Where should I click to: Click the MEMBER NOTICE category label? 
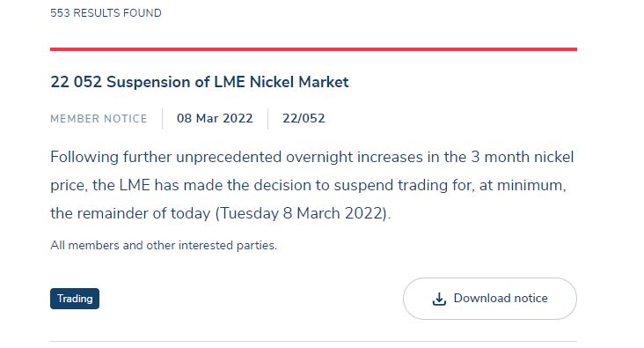point(99,119)
